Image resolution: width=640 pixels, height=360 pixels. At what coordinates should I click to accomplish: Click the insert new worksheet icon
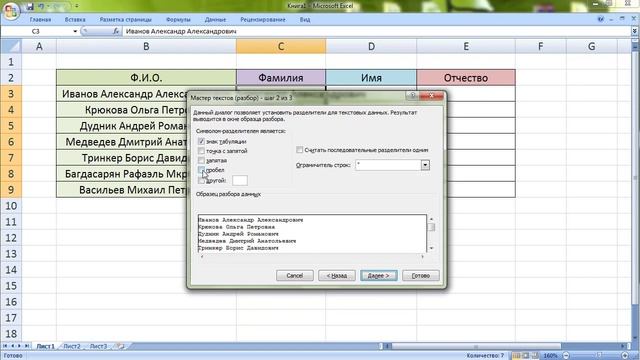(x=120, y=346)
